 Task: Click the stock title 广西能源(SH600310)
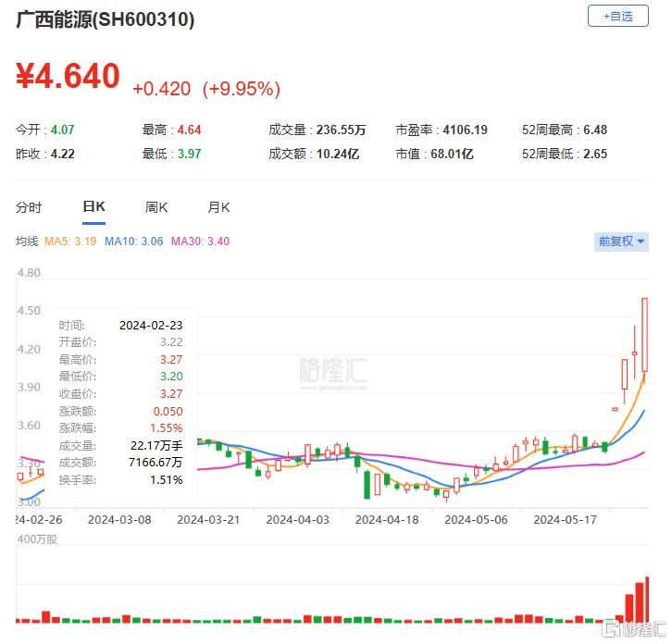105,19
